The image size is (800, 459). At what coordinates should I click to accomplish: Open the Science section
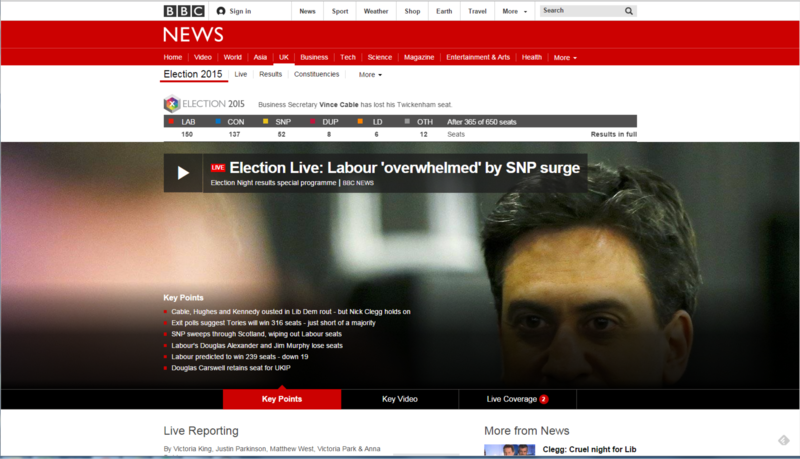pos(380,57)
